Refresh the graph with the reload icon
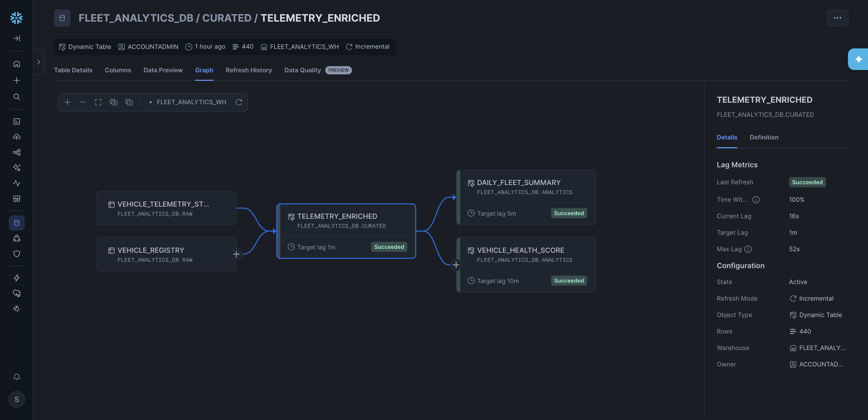Screen dimensions: 868x420 pyautogui.click(x=239, y=102)
